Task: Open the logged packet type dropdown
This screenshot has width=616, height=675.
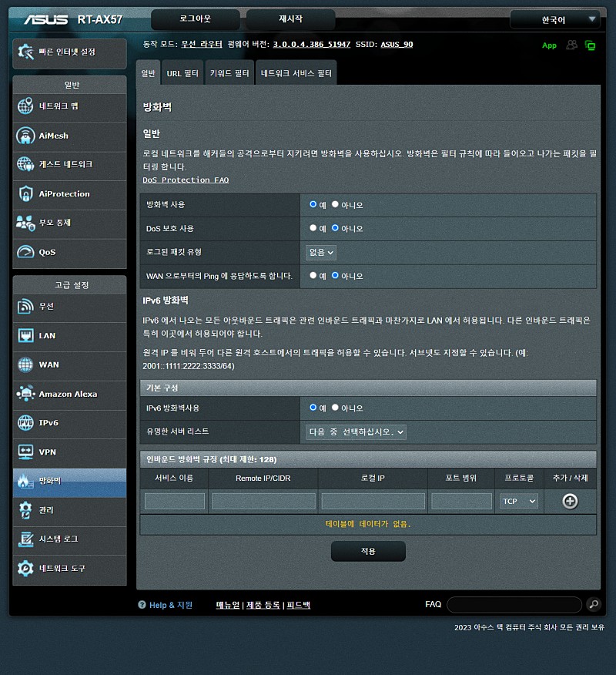Action: coord(321,252)
